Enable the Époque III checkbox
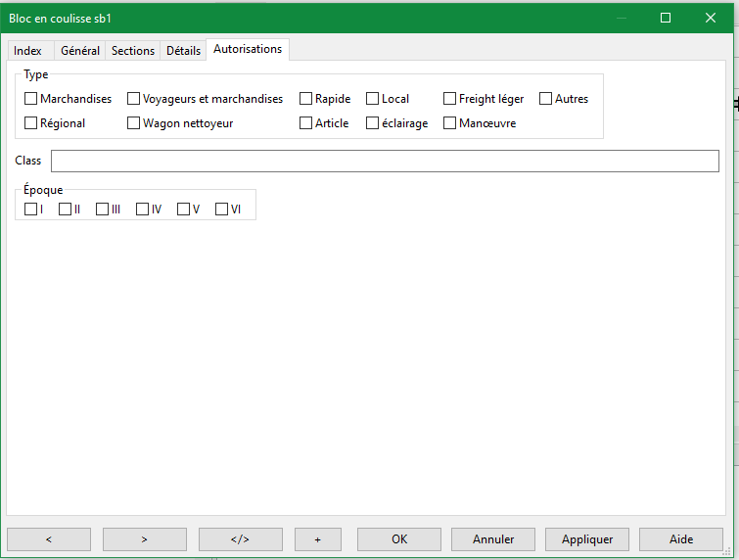The width and height of the screenshot is (739, 560). (103, 209)
